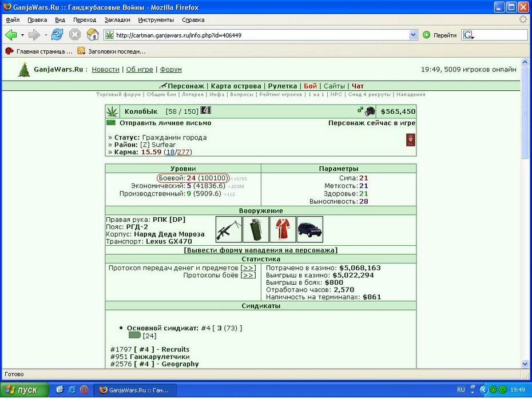Open money and items transfer protocol [>>]
The width and height of the screenshot is (532, 399).
click(x=248, y=268)
